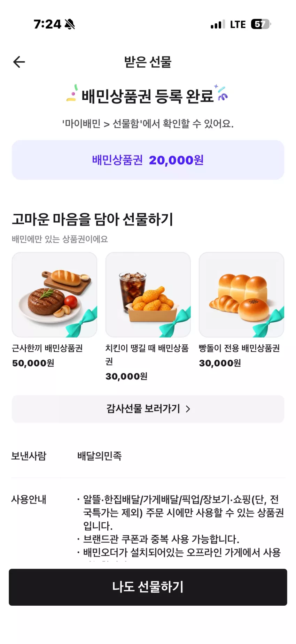Tap the 나도 선물하기 button
This screenshot has height=644, width=296.
(148, 587)
